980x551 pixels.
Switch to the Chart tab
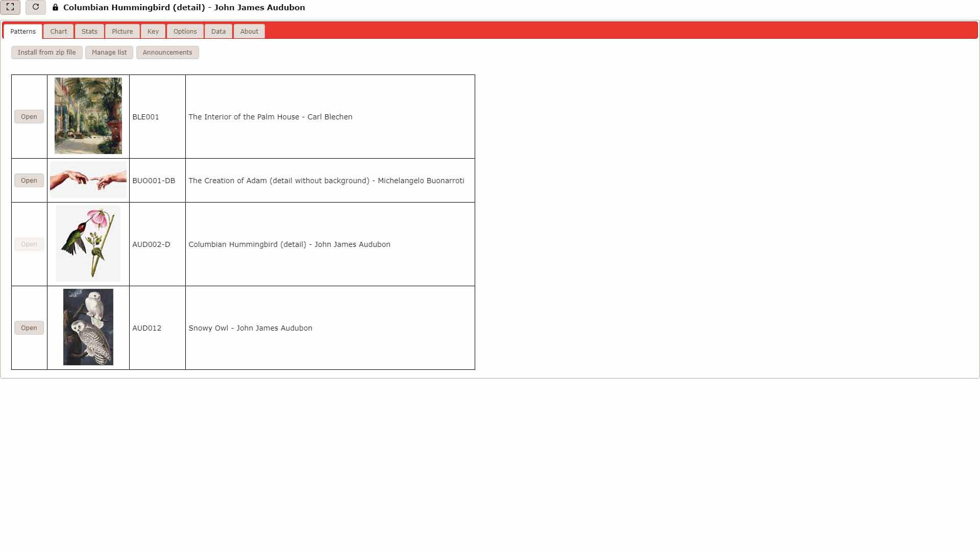point(58,31)
